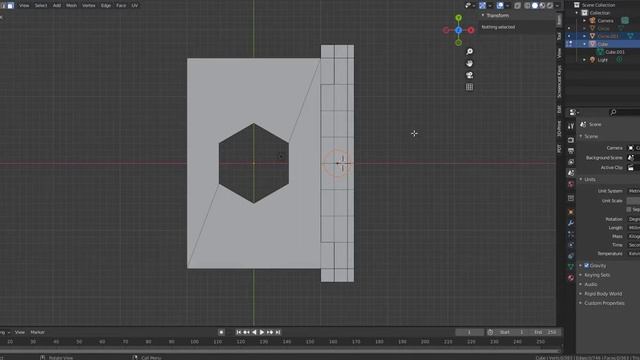Select rendered viewport shading mode
Image resolution: width=640 pixels, height=360 pixels.
[x=550, y=5]
